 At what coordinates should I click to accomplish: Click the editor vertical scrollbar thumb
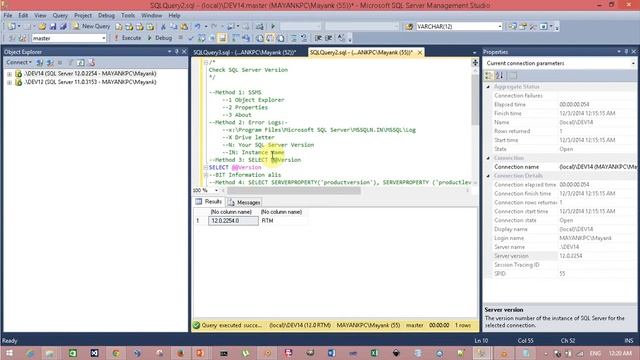click(475, 100)
